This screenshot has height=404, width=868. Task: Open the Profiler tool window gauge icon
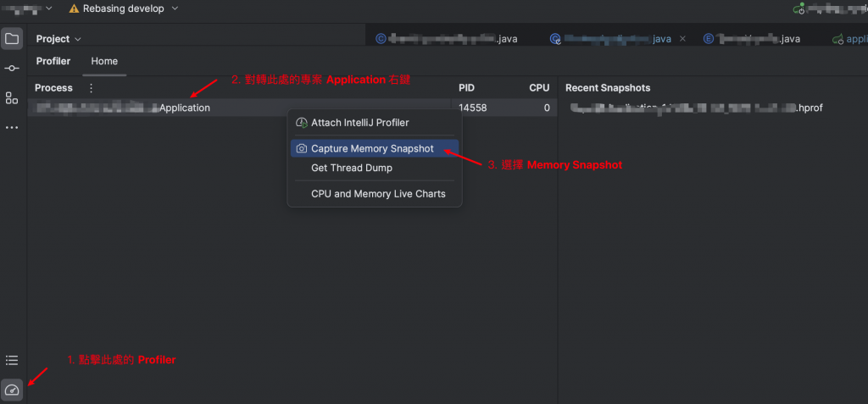(12, 390)
